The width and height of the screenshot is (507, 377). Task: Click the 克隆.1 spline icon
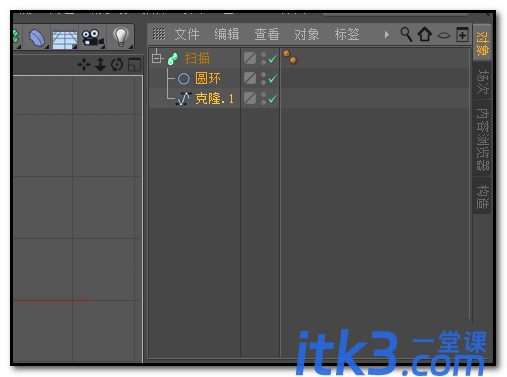[183, 99]
